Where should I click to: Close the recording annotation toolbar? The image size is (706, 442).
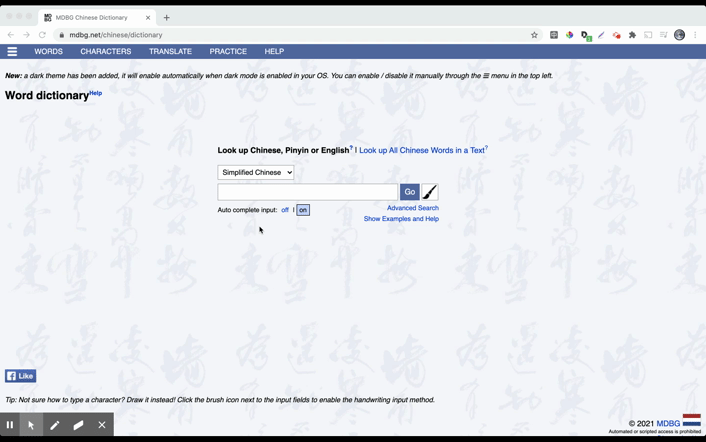[x=102, y=425]
